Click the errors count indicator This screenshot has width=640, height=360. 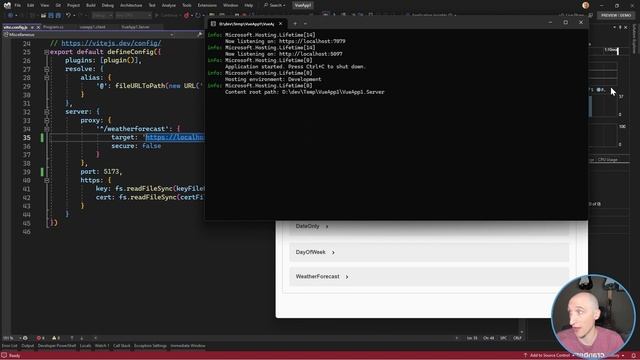point(40,338)
